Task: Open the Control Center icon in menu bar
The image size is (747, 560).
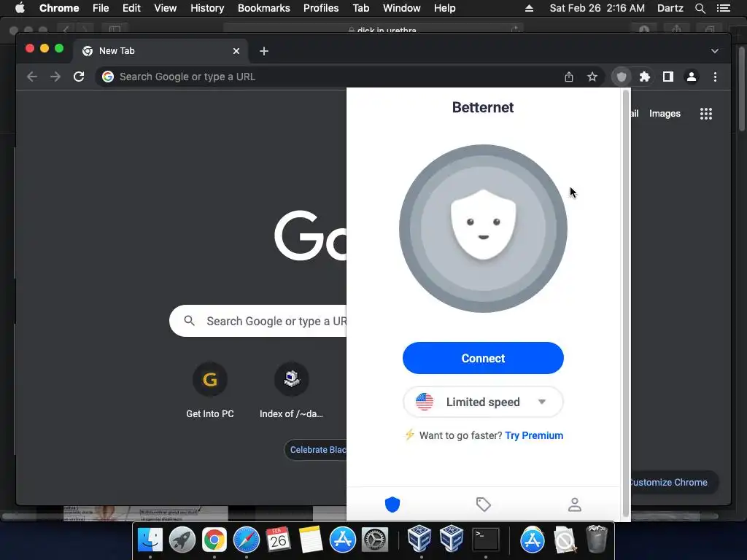Action: [724, 8]
